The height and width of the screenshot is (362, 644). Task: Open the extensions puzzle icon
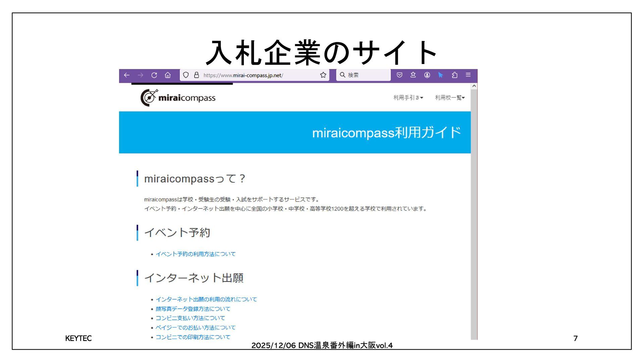pos(454,75)
